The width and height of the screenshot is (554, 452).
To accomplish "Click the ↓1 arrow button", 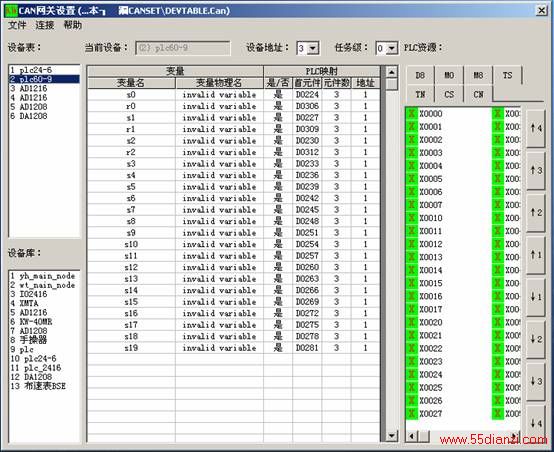I will (536, 297).
